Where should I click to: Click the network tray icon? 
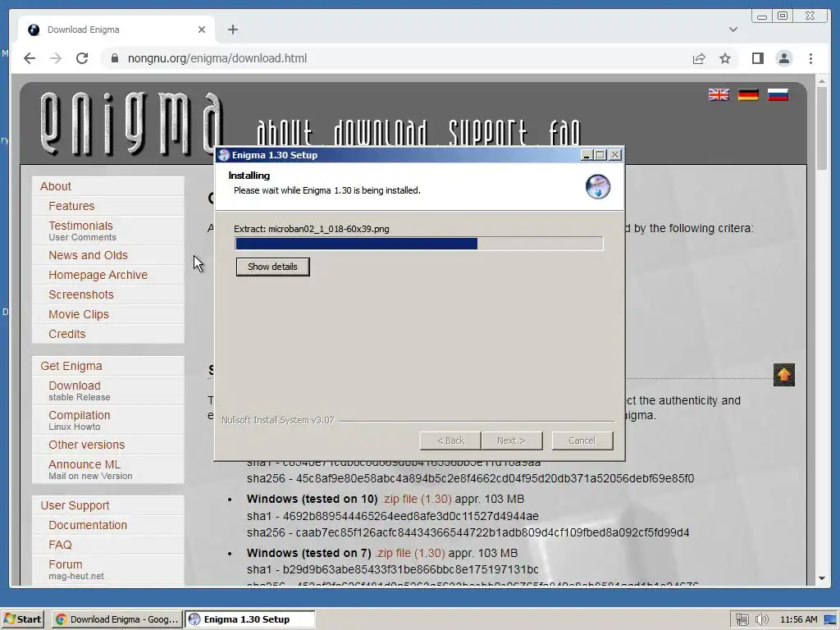742,619
